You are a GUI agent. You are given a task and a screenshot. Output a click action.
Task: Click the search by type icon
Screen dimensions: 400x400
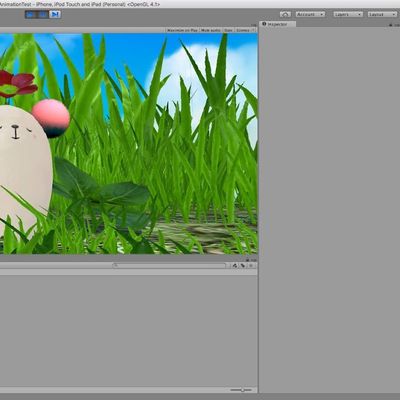[235, 266]
